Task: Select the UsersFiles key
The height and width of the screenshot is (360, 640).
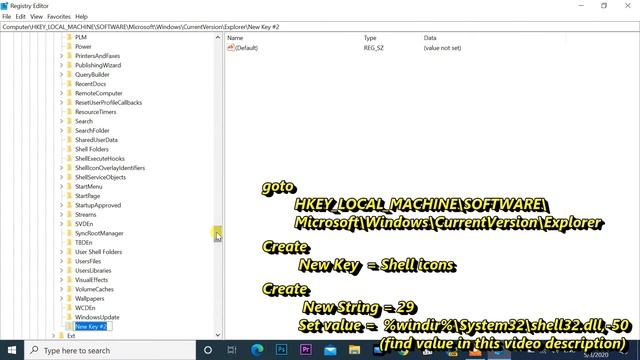Action: pyautogui.click(x=88, y=261)
